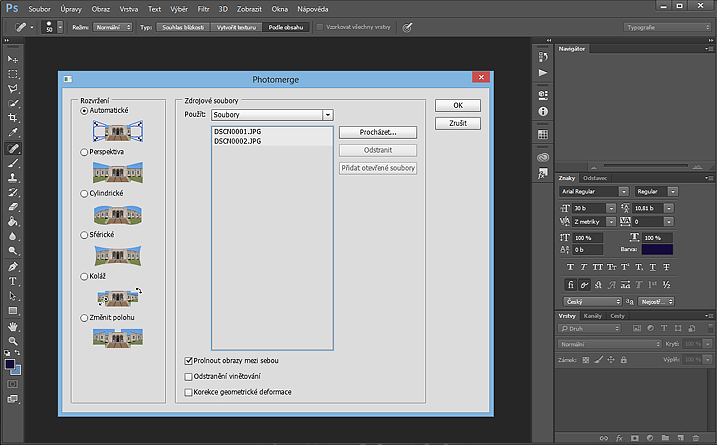Open the Úpravy menu
The height and width of the screenshot is (445, 717).
pyautogui.click(x=71, y=9)
